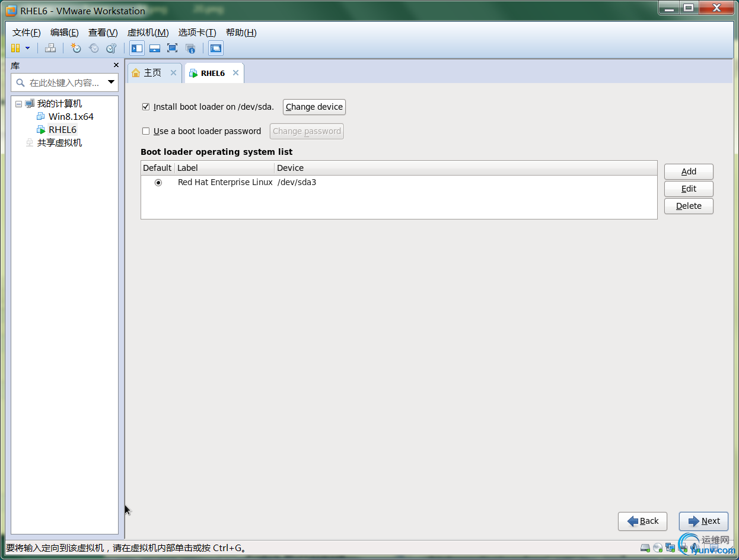
Task: Click the disabled Change password button
Action: (307, 131)
